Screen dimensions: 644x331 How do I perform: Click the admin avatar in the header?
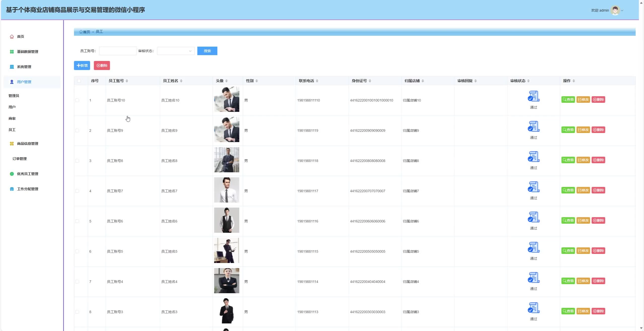(x=615, y=10)
